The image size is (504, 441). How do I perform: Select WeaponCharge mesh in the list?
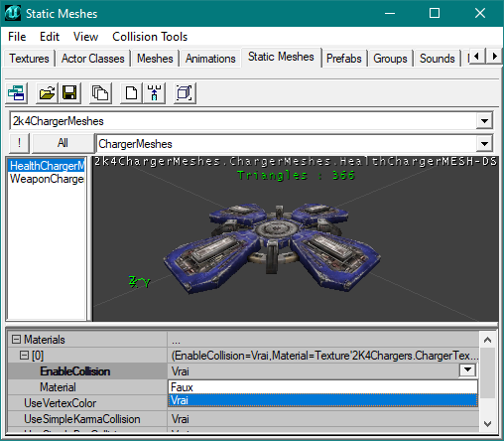point(47,179)
